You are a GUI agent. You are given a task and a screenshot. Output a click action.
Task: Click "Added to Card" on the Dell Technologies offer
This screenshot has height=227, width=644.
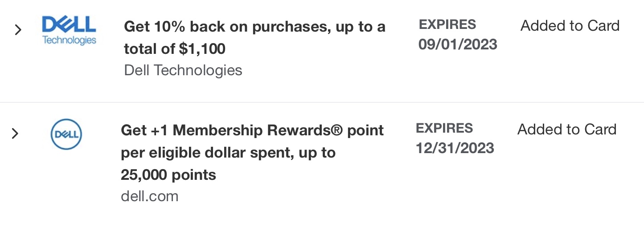tap(570, 26)
